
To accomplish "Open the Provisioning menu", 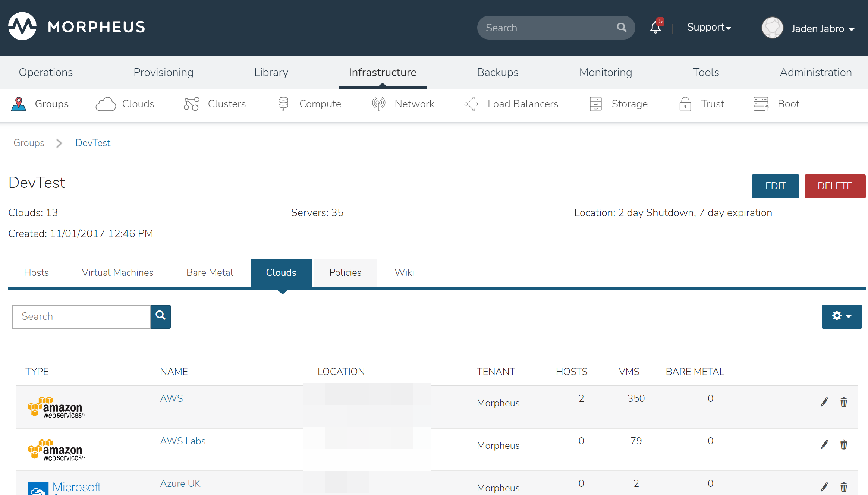I will click(x=163, y=72).
